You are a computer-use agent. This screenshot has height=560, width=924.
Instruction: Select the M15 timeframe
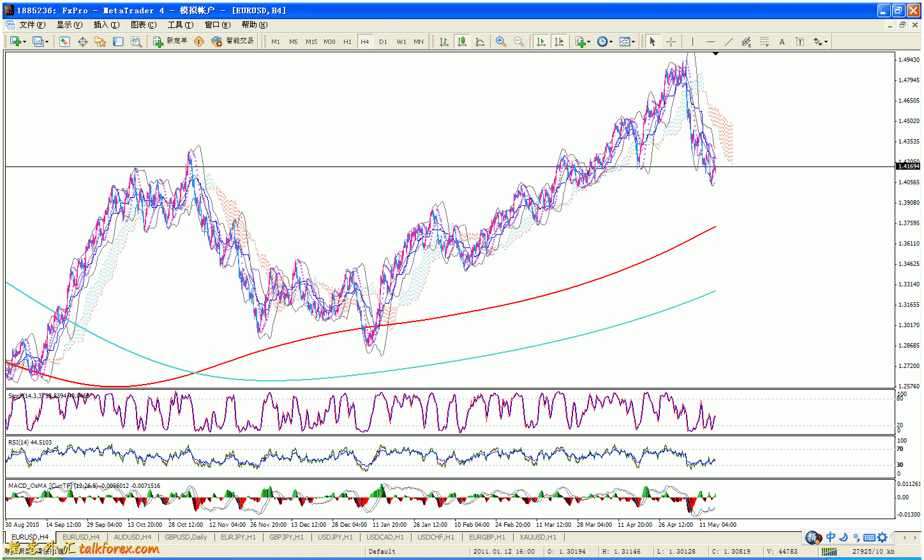click(x=311, y=41)
